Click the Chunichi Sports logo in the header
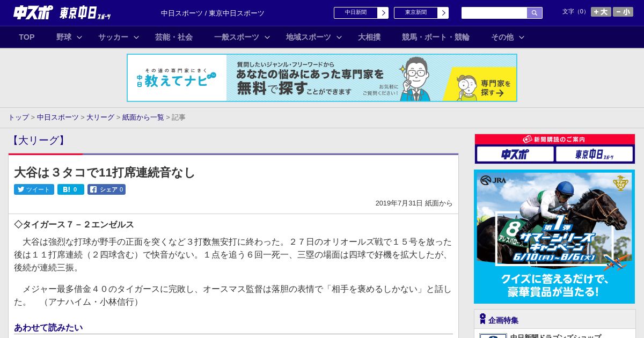The image size is (644, 338). pos(33,12)
